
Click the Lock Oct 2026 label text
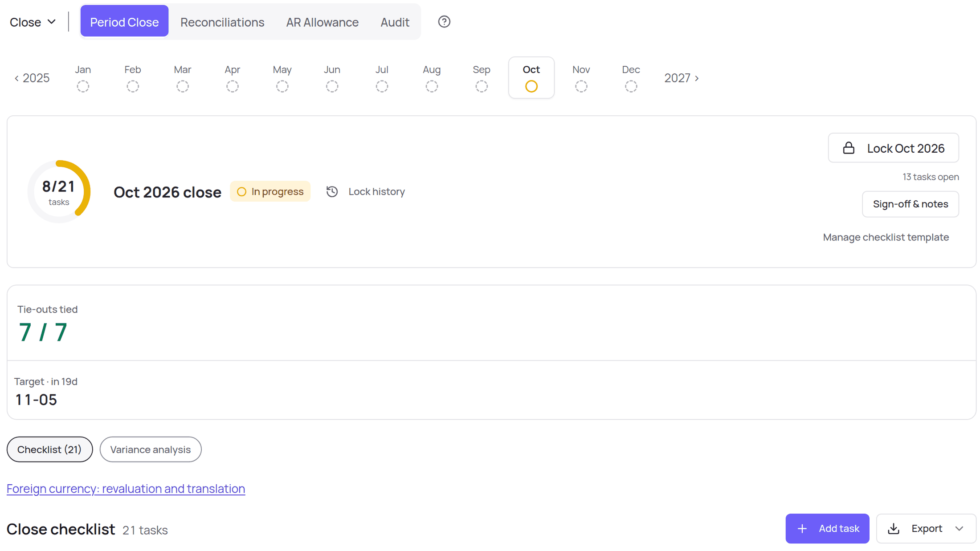pos(906,148)
